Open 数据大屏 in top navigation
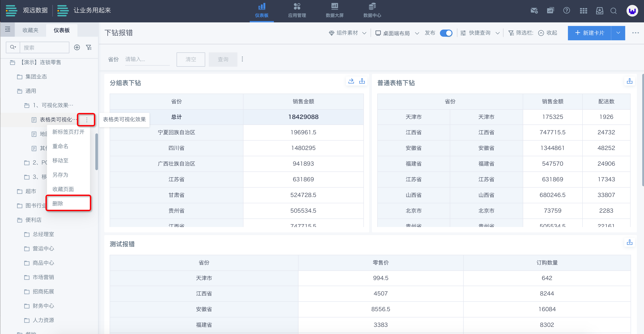Viewport: 644px width, 334px height. click(335, 11)
